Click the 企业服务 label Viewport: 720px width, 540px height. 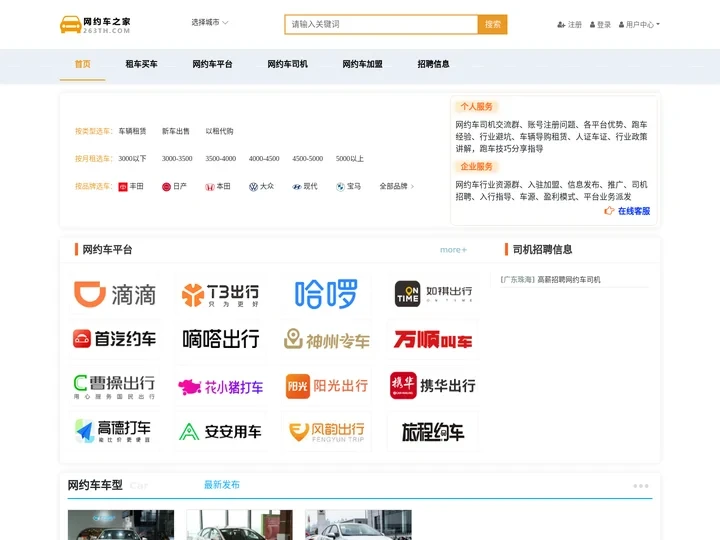(x=477, y=167)
